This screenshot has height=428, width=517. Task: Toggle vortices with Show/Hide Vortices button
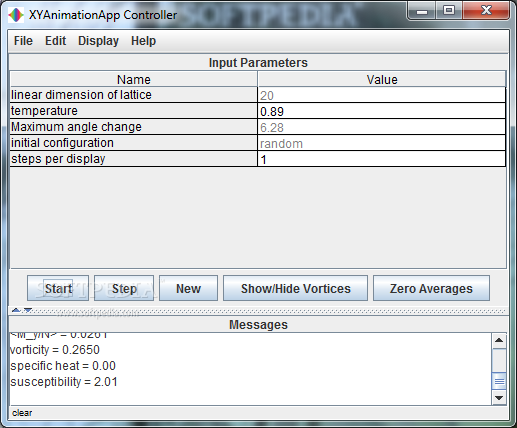click(x=295, y=288)
